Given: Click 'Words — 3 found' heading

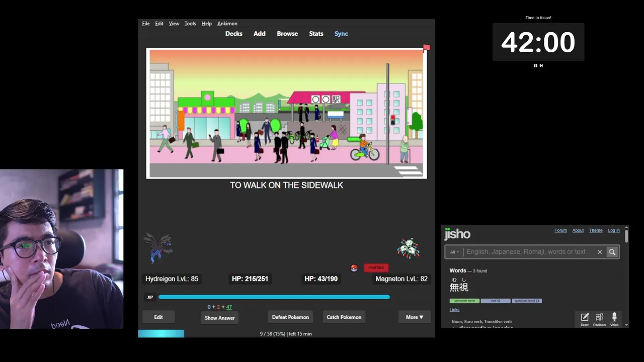Looking at the screenshot, I should pyautogui.click(x=468, y=270).
